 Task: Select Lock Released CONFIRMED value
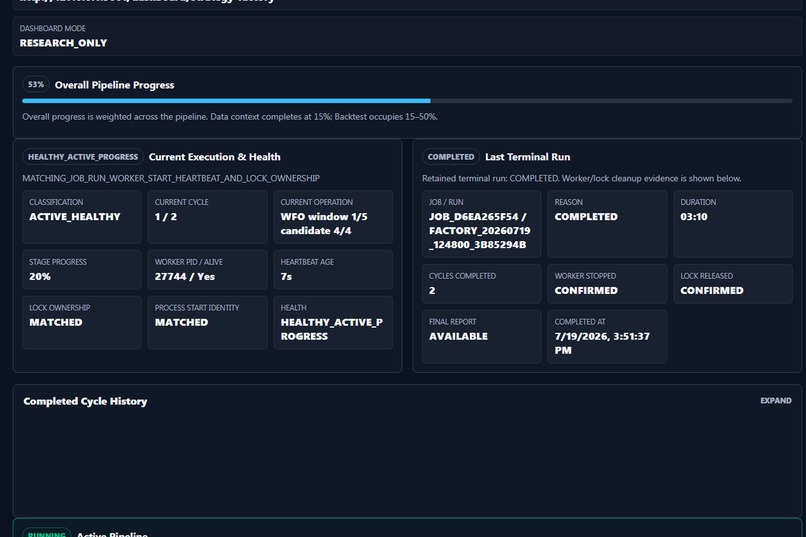712,291
